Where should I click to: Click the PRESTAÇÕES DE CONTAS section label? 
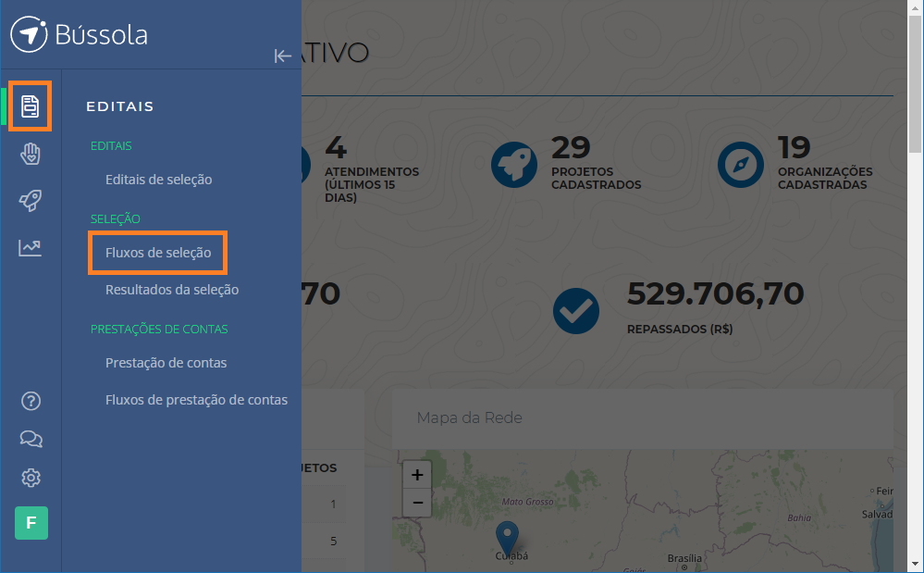159,329
